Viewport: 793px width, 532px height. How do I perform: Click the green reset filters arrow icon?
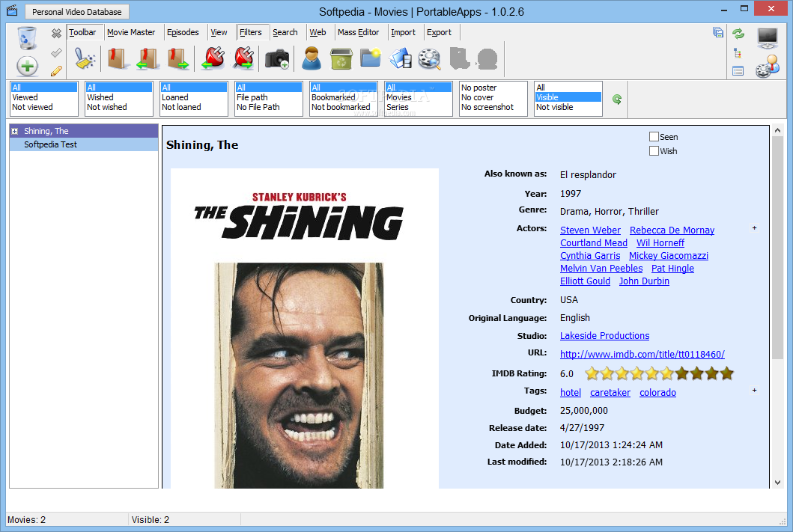[617, 100]
